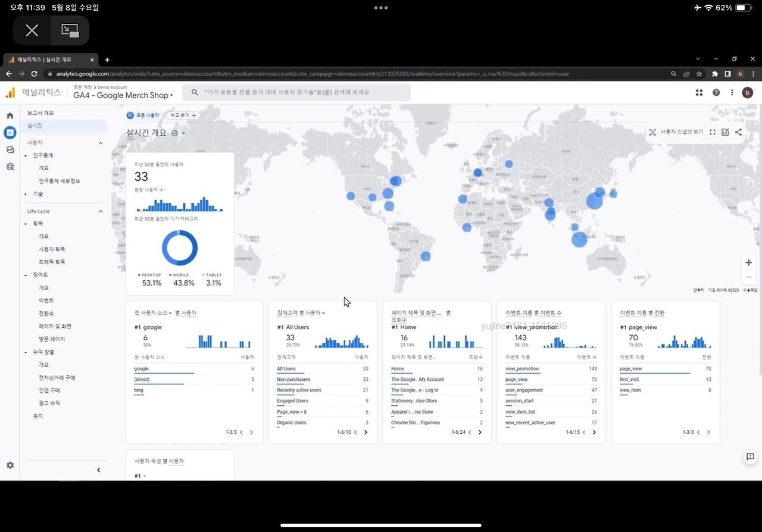Click the fullscreen icon next to snapshot view

(x=713, y=132)
